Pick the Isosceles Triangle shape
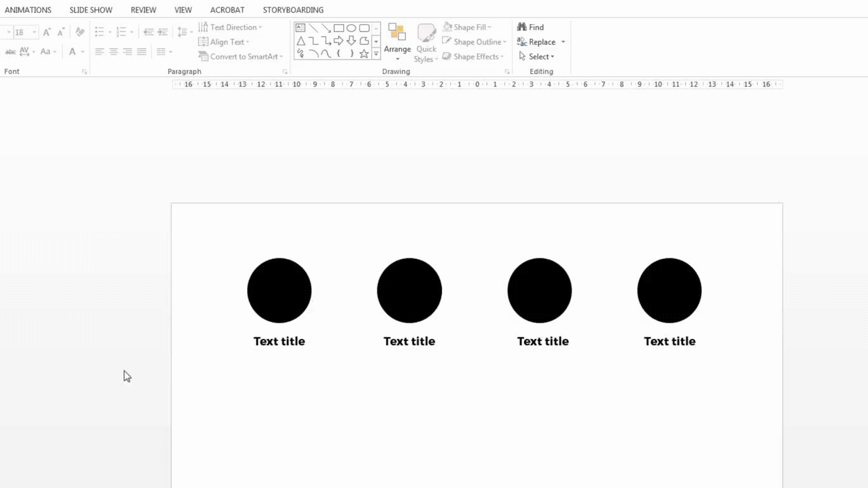This screenshot has width=868, height=488. point(300,41)
